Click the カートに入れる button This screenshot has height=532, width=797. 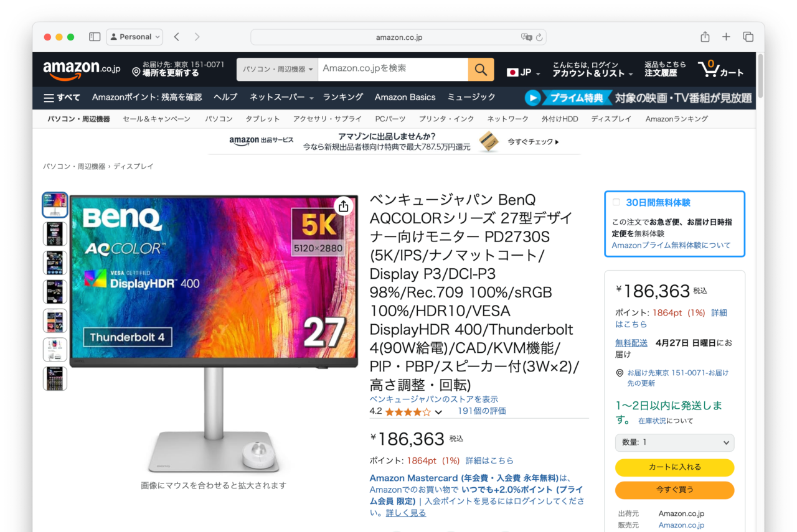point(674,467)
